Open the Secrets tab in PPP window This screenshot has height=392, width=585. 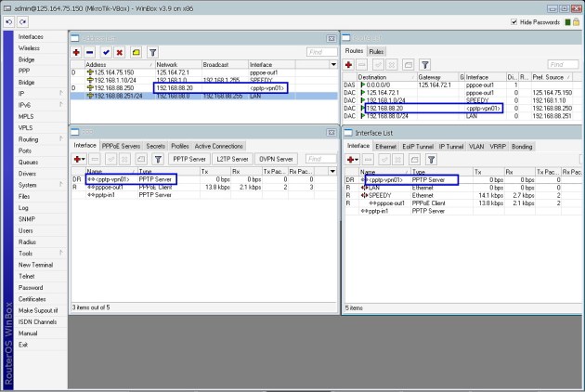[156, 146]
